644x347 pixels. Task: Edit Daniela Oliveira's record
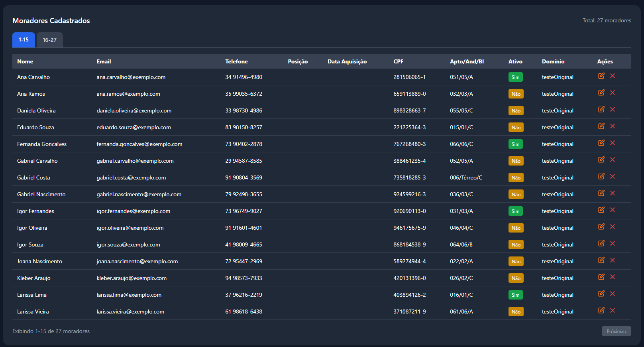[x=601, y=109]
